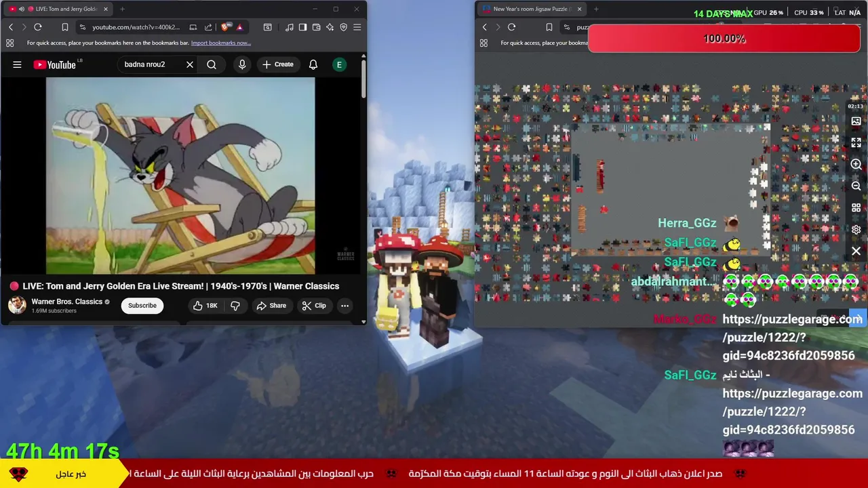Go back in the YouTube browser window
This screenshot has height=488, width=868.
[x=11, y=27]
